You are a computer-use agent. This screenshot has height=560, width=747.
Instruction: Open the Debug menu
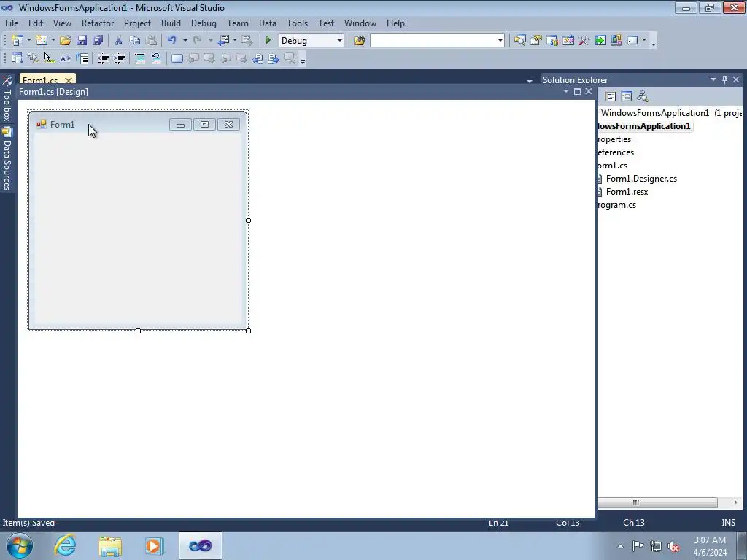click(x=204, y=23)
